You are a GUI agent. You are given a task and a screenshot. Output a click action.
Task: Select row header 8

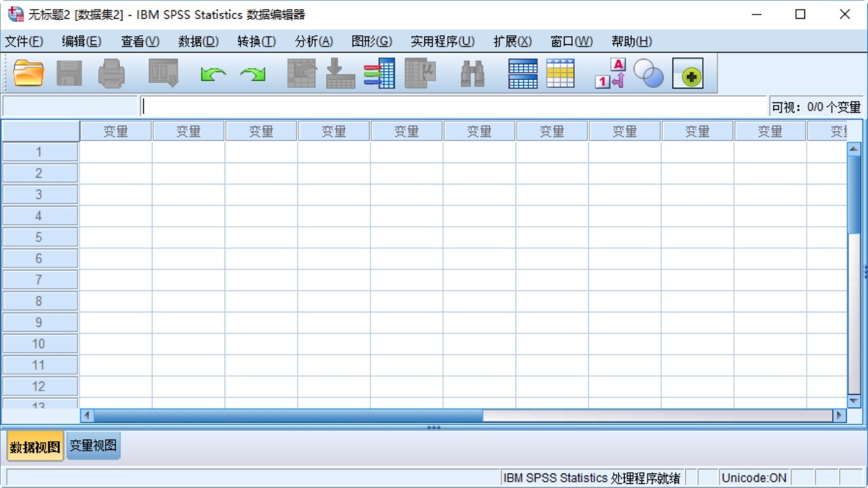pyautogui.click(x=40, y=301)
